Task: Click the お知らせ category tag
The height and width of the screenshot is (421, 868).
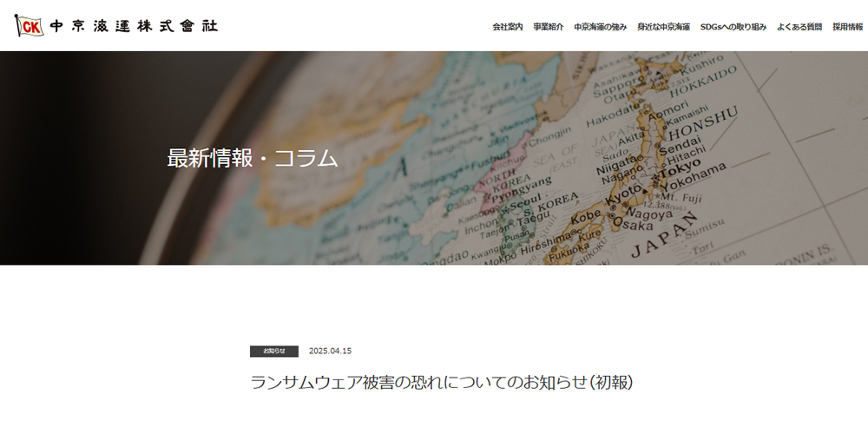Action: (274, 352)
